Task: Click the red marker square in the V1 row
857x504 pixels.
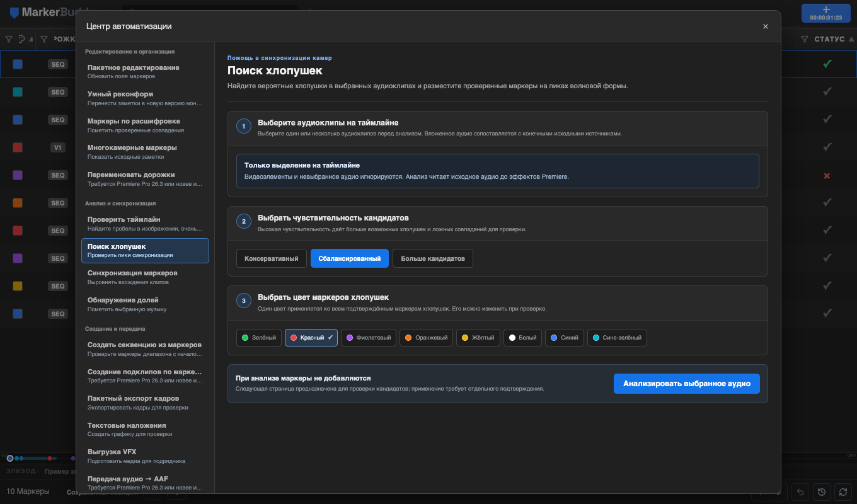Action: [18, 147]
